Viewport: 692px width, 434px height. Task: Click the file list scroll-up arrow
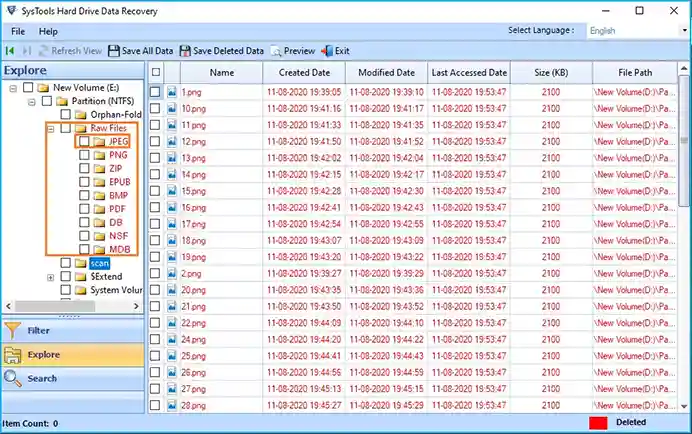pos(684,68)
